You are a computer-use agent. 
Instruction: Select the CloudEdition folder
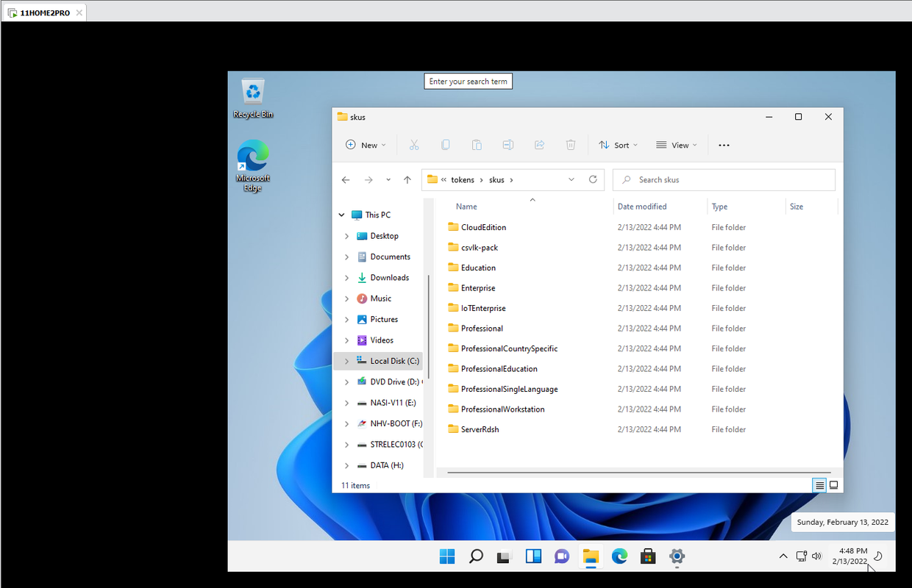click(x=483, y=227)
